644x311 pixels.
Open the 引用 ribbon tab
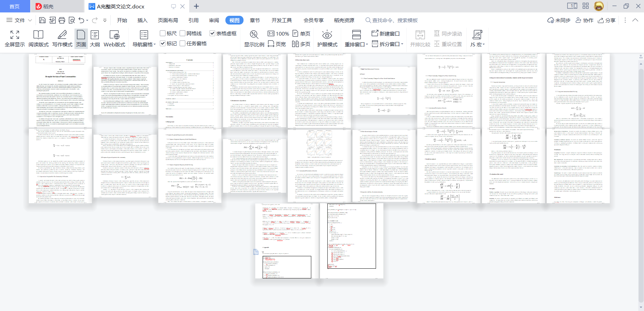(x=194, y=20)
